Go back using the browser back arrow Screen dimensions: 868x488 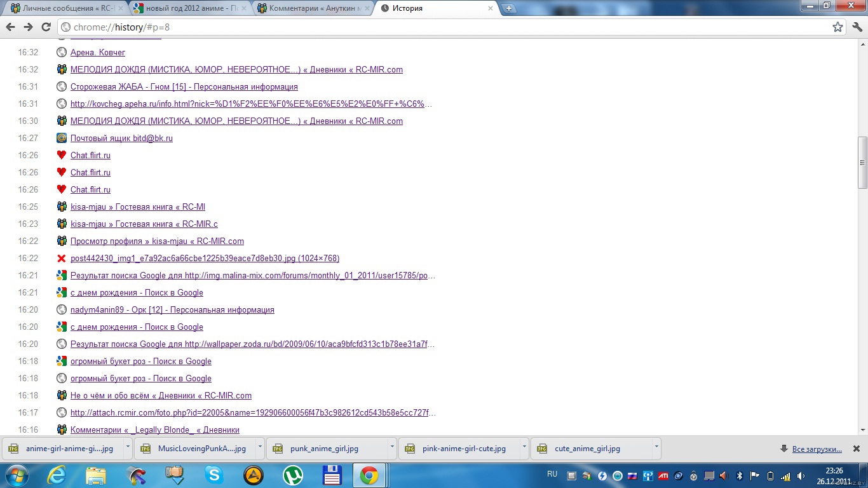click(x=10, y=27)
